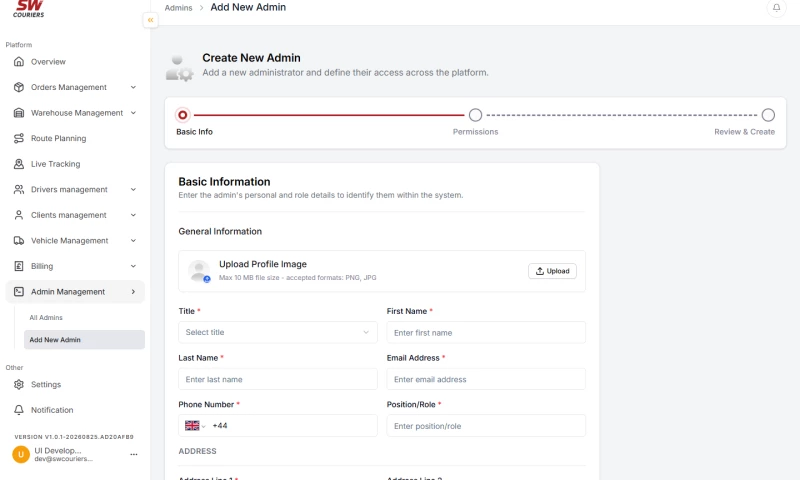Click the Enter position/role field

486,425
